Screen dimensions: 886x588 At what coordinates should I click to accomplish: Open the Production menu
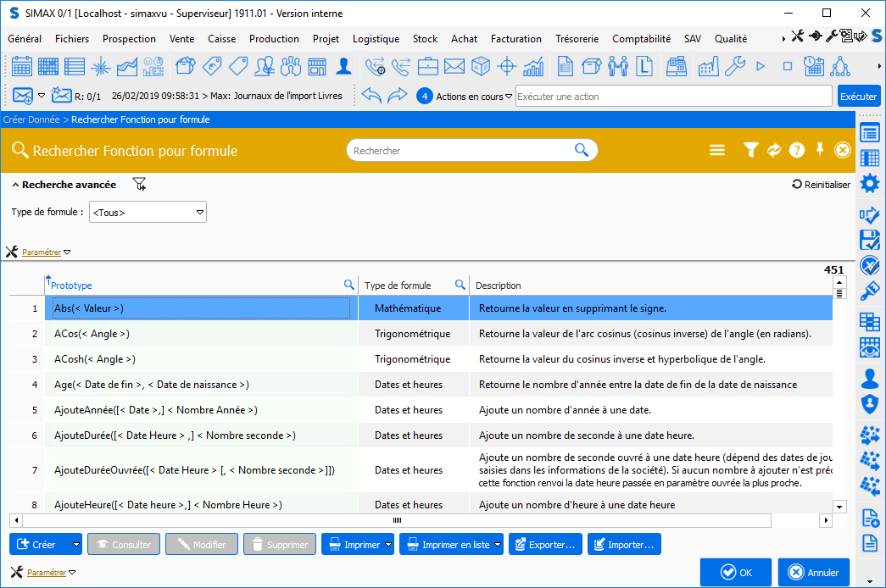coord(274,39)
